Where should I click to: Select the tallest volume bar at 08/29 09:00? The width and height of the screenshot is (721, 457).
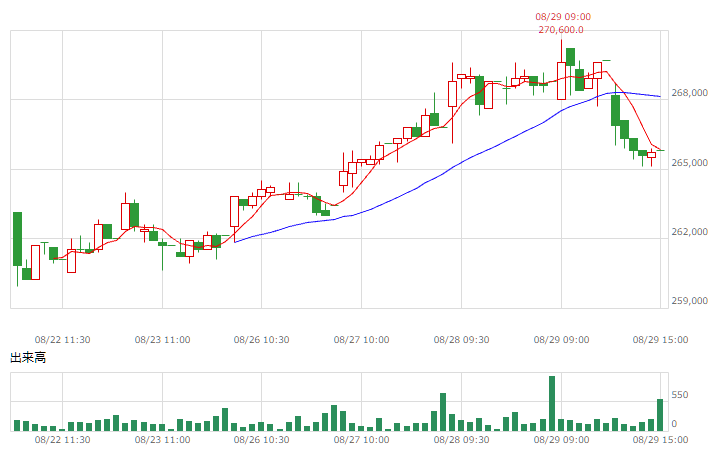coord(552,404)
